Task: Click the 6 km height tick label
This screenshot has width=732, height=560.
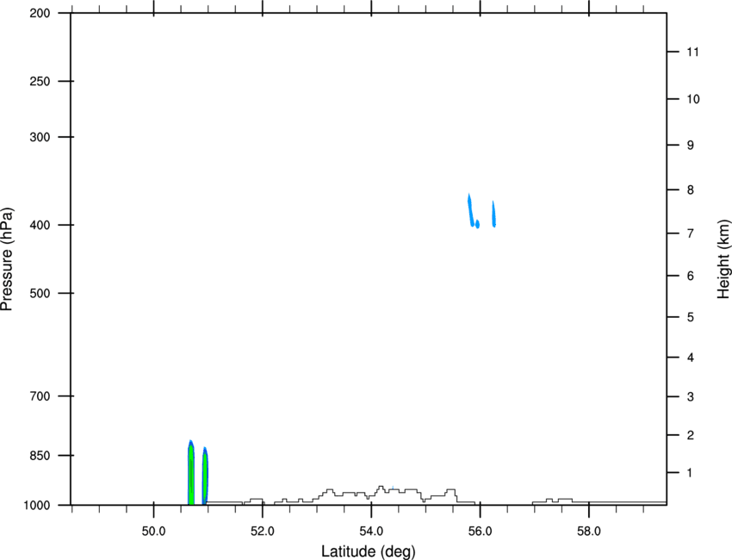Action: point(691,276)
